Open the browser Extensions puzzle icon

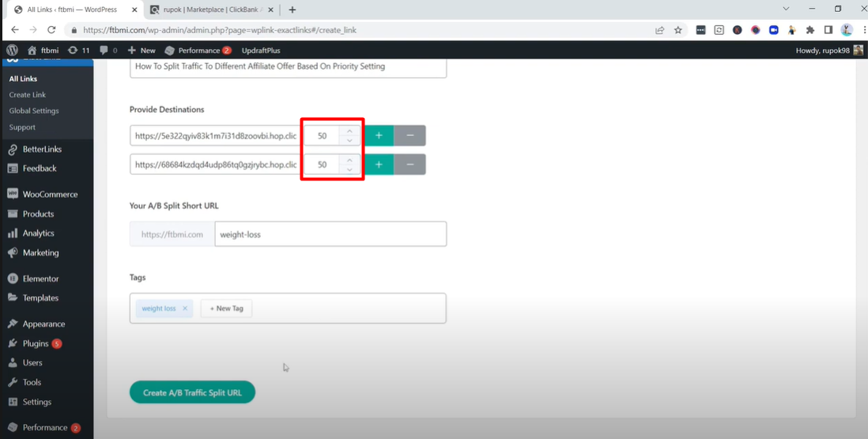point(810,30)
